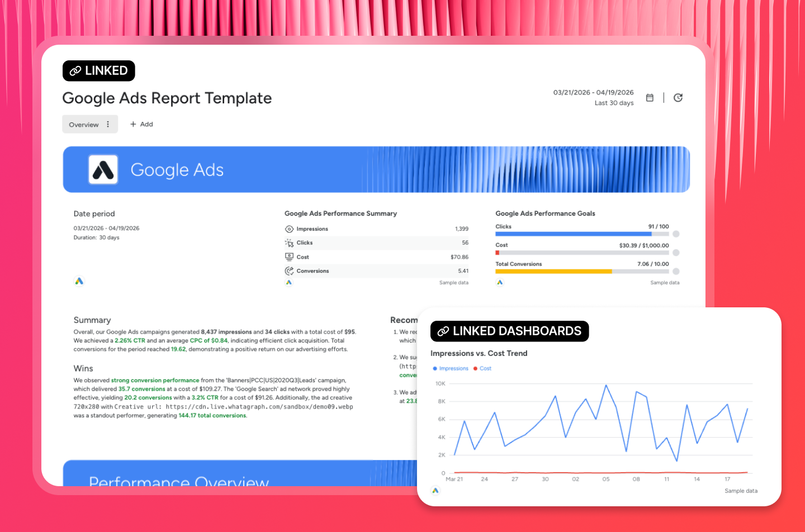Click the refresh data icon
The width and height of the screenshot is (805, 532).
pos(678,98)
